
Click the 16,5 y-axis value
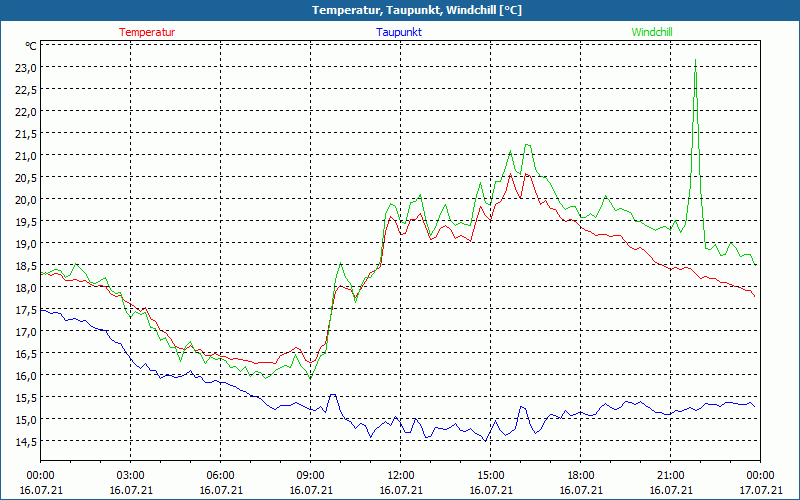[x=26, y=353]
